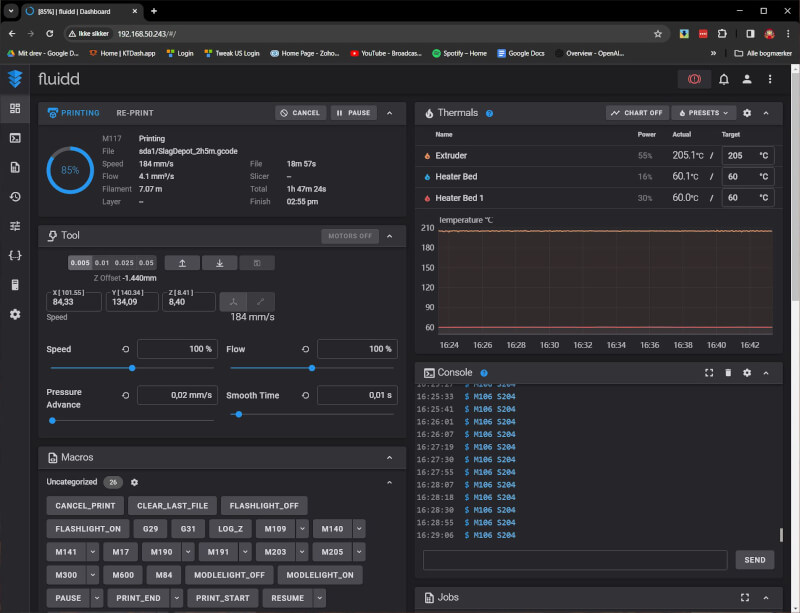800x613 pixels.
Task: Select the 0.01 Z offset step
Action: (x=102, y=263)
